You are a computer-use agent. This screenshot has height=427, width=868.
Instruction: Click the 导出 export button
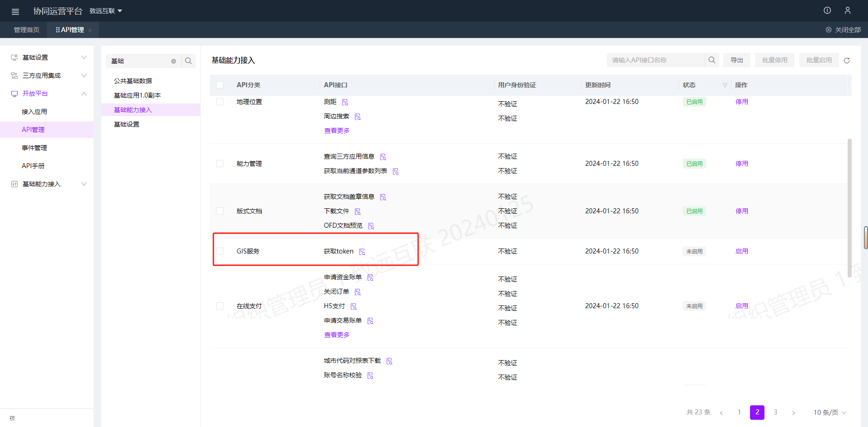tap(737, 60)
